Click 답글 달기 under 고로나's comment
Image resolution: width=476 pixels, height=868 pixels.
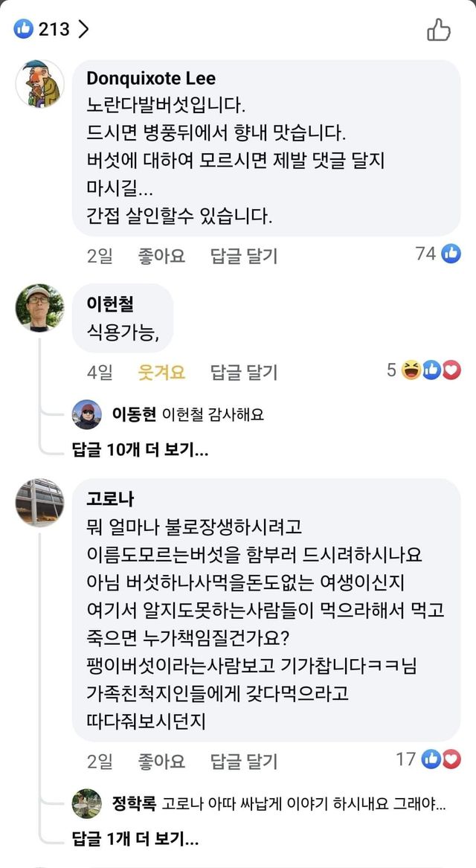tap(243, 761)
